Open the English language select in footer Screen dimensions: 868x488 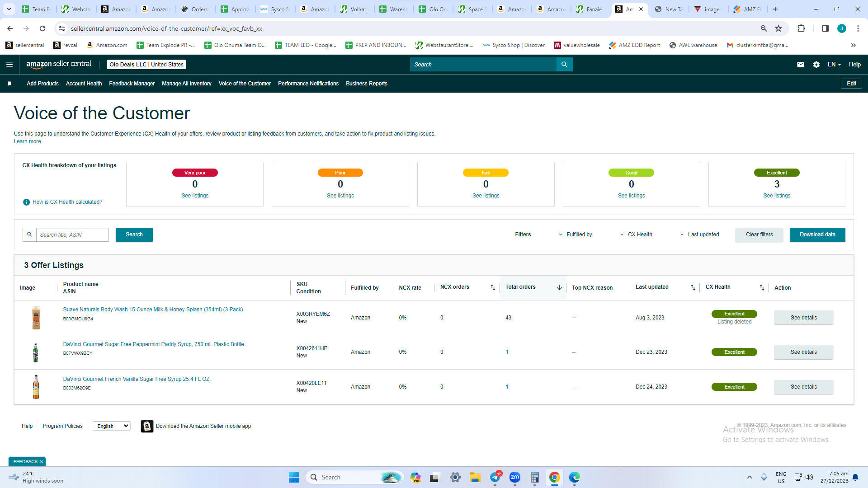pos(112,426)
